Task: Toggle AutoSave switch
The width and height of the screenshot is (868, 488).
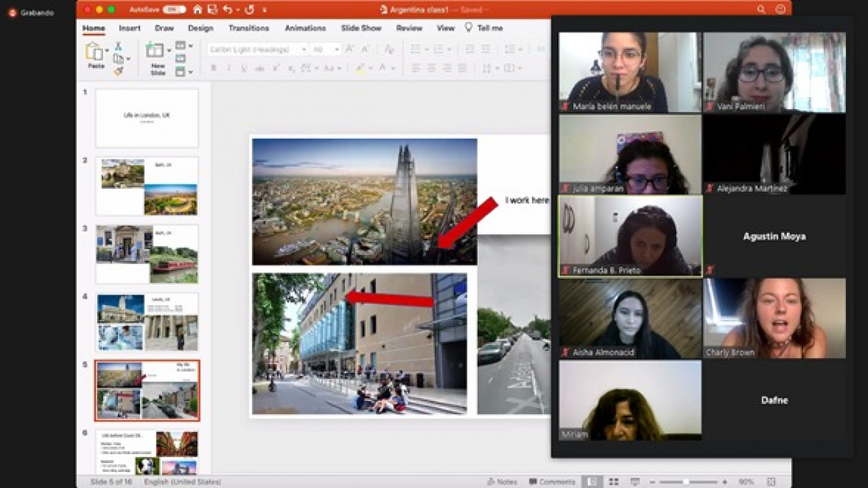Action: tap(174, 9)
